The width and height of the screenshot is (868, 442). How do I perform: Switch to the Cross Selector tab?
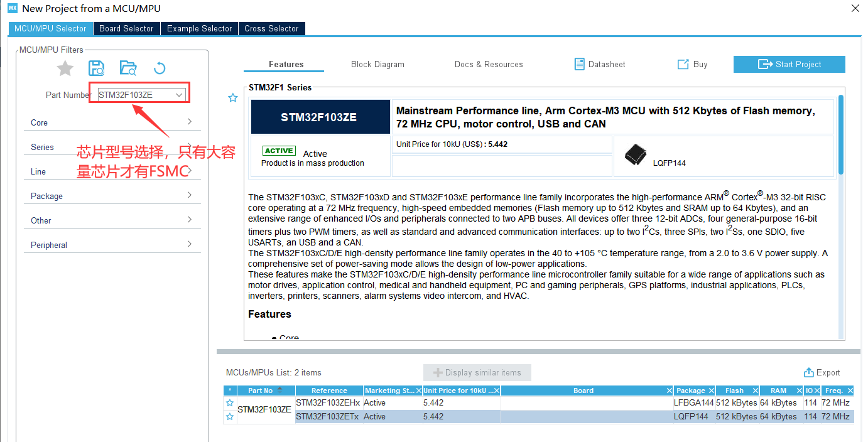[271, 28]
